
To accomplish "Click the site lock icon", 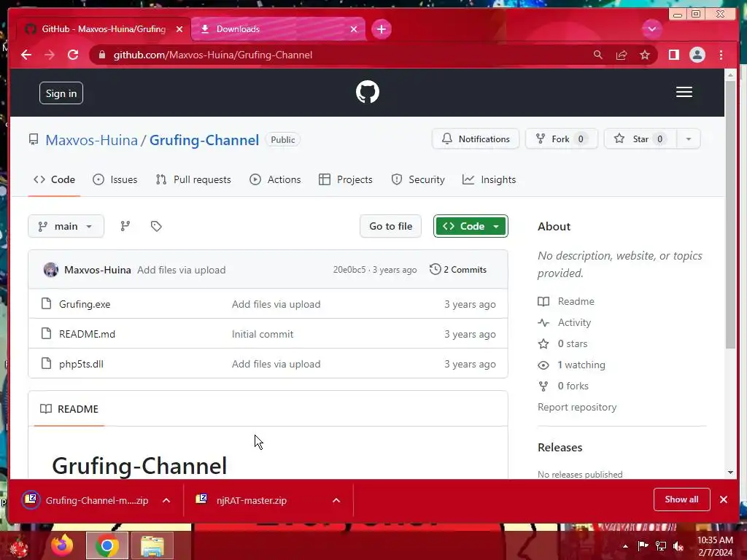I will [x=101, y=55].
